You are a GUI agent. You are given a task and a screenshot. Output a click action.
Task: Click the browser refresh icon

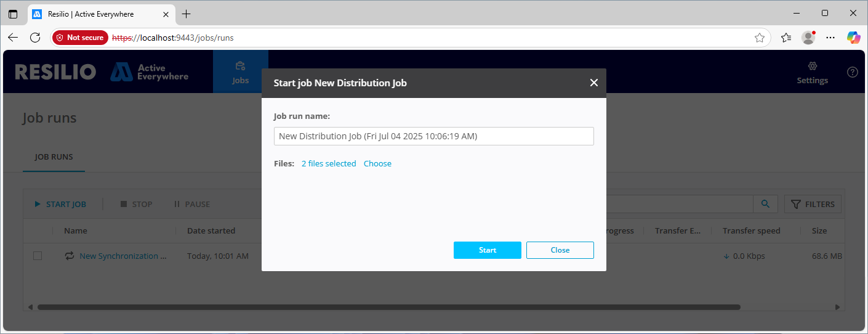click(35, 38)
